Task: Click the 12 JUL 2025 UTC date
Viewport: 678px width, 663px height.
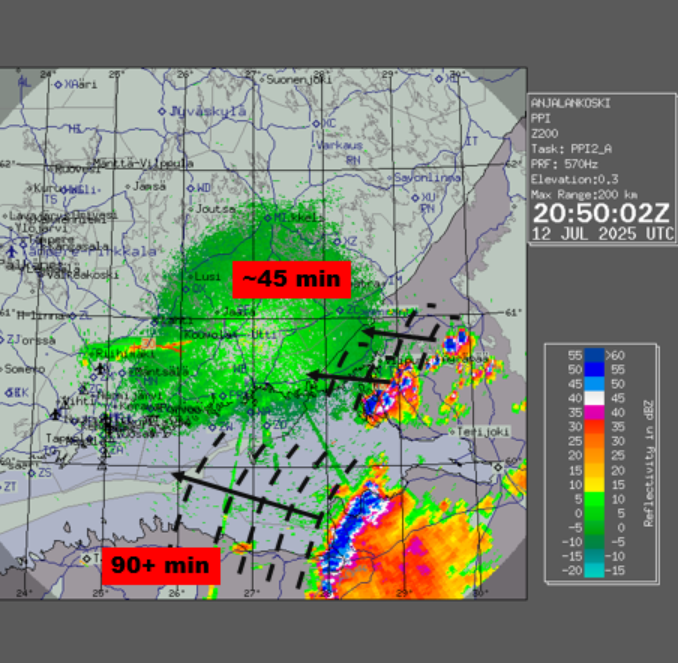Action: click(x=603, y=234)
